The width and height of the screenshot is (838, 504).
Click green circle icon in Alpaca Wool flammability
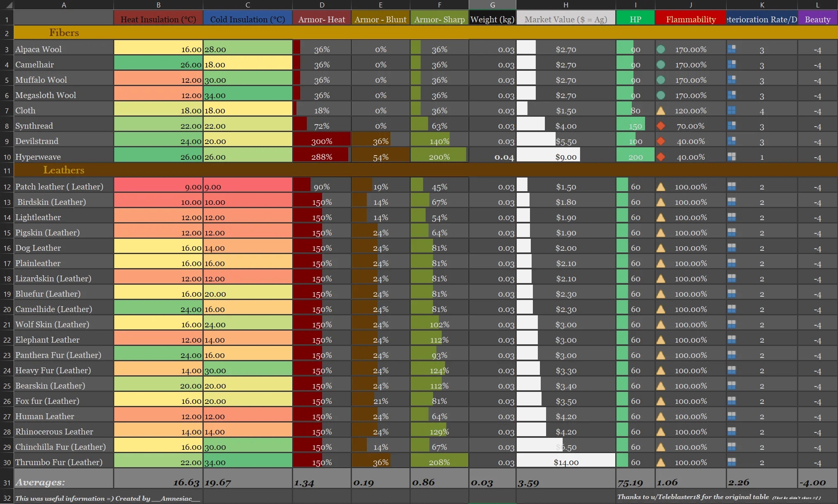coord(661,49)
